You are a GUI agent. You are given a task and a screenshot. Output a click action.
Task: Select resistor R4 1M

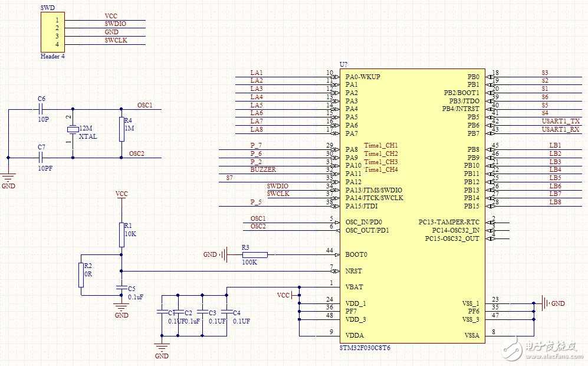click(x=121, y=129)
